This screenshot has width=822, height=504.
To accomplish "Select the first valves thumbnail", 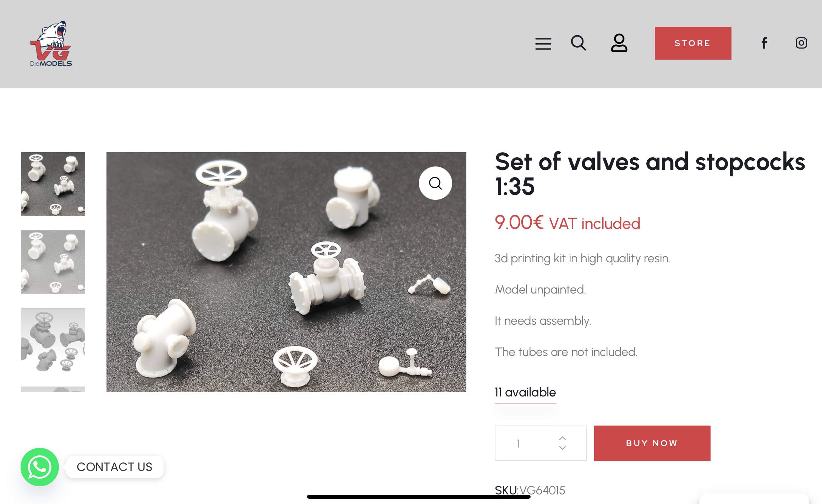I will (53, 184).
